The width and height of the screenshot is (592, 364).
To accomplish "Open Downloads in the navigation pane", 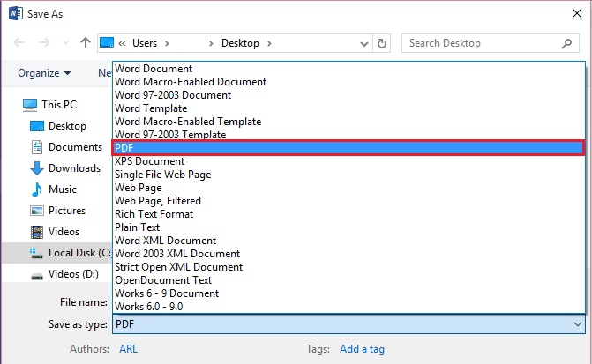I will pos(74,168).
